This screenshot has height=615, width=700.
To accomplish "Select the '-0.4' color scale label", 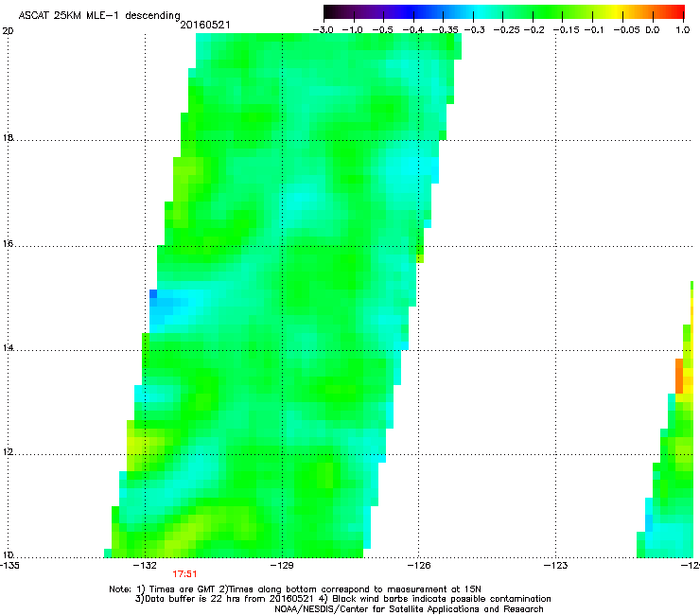I will coord(413,30).
